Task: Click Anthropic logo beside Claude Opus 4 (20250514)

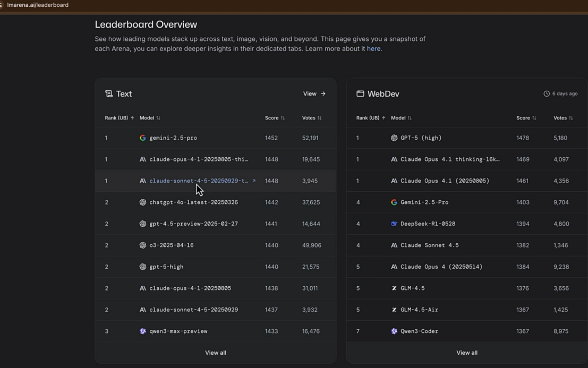Action: click(394, 267)
